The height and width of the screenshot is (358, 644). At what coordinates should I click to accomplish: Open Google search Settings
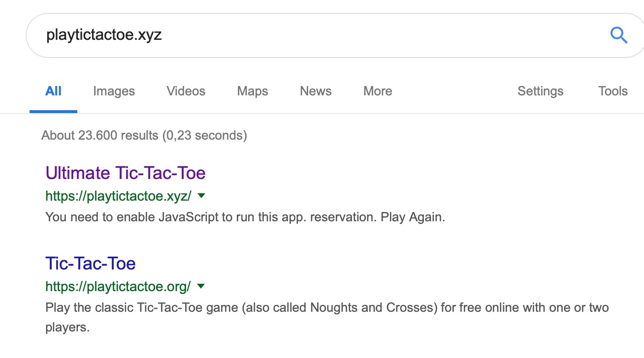[x=540, y=91]
